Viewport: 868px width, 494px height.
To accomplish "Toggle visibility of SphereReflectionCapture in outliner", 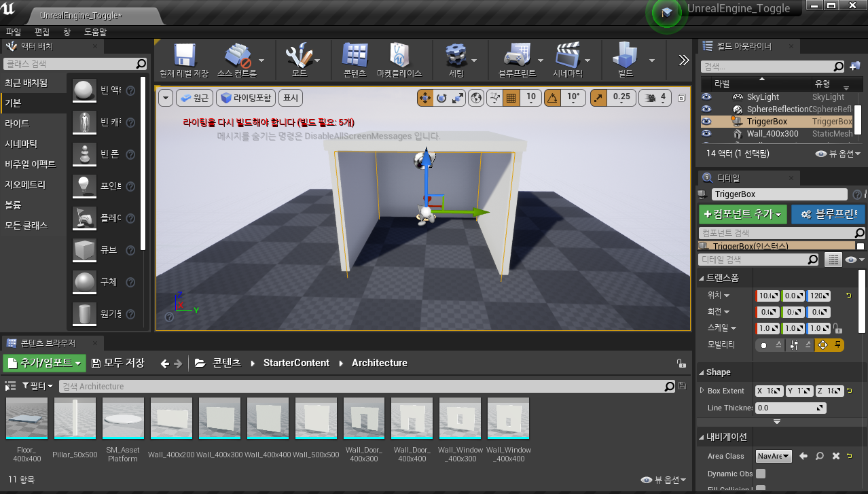I will 706,109.
